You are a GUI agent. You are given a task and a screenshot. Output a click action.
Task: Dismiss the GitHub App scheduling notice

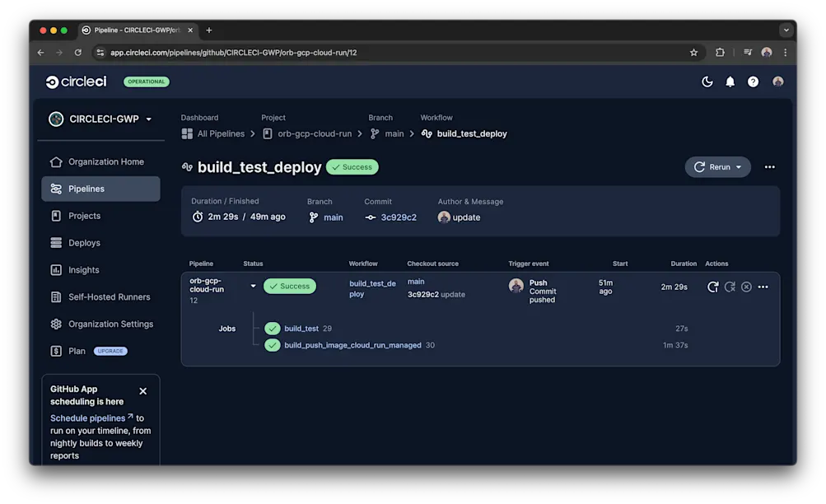(142, 391)
